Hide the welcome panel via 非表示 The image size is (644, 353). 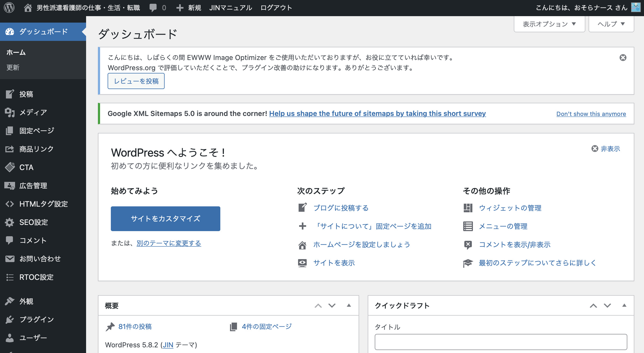606,149
